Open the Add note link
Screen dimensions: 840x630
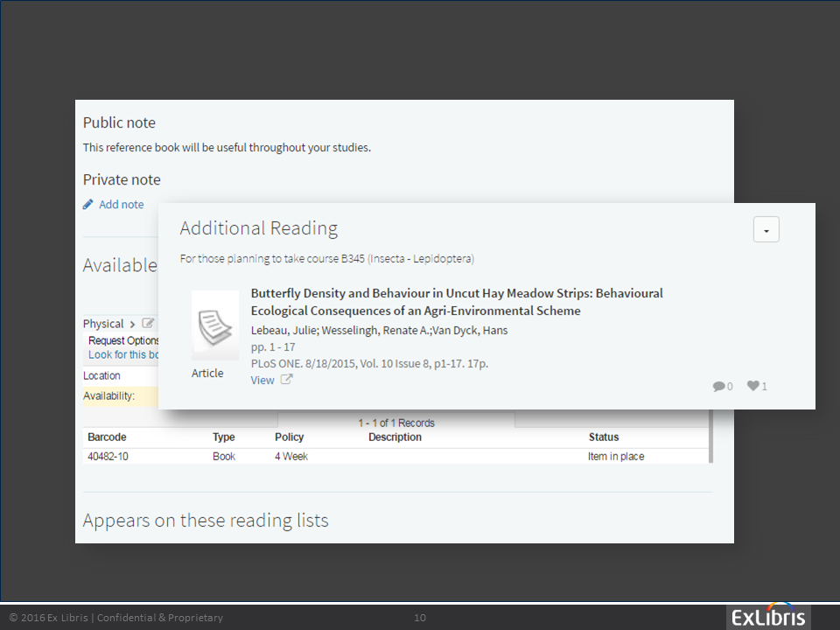121,205
